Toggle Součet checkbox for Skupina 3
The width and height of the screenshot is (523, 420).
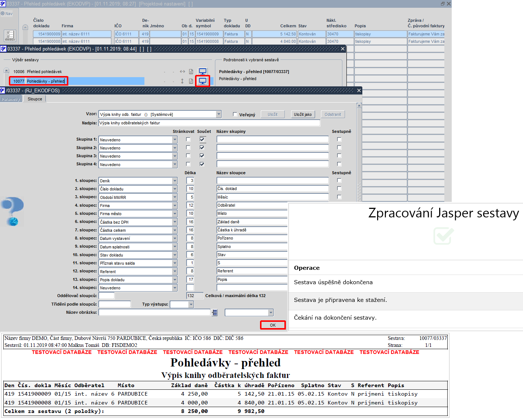point(202,156)
